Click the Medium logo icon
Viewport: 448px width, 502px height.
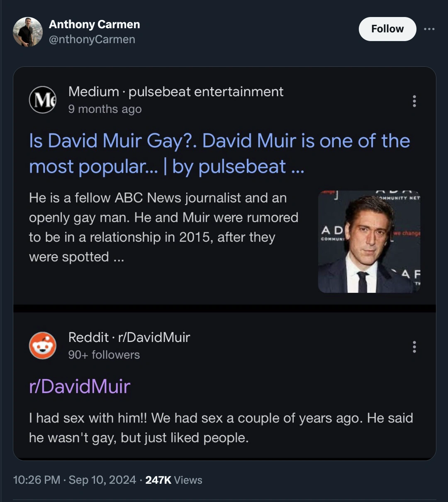pyautogui.click(x=43, y=100)
